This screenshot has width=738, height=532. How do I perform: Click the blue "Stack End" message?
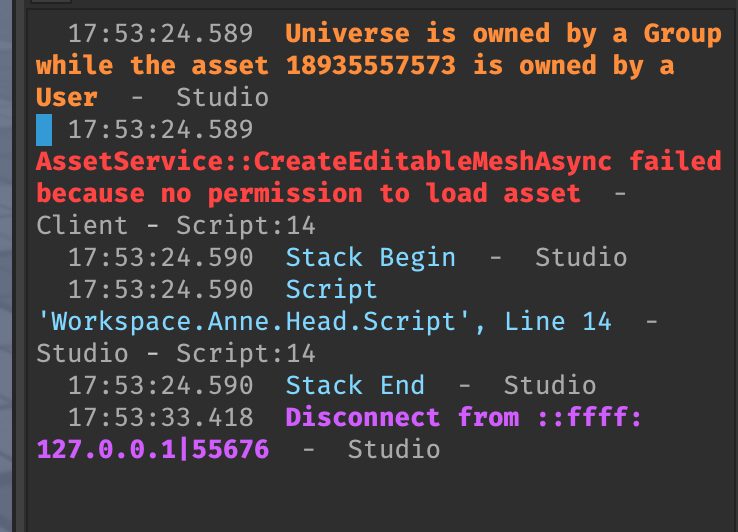point(355,386)
